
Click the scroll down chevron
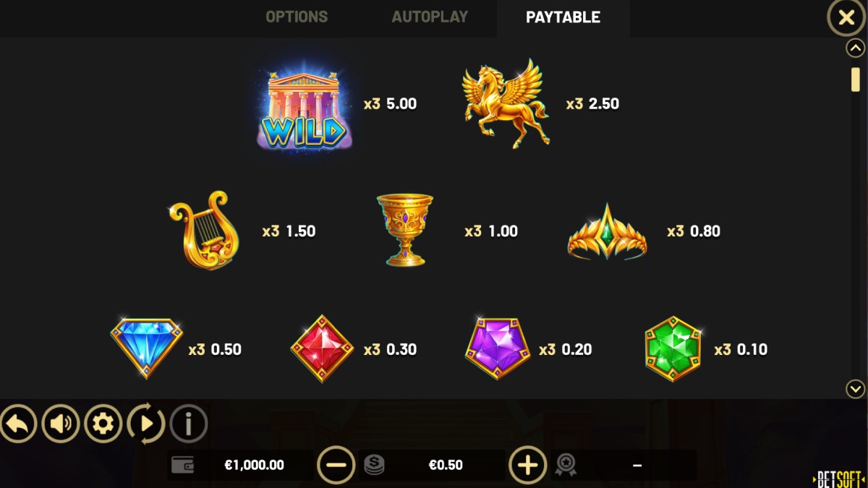(x=855, y=389)
